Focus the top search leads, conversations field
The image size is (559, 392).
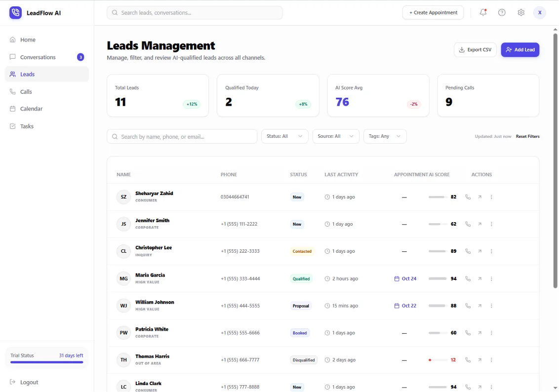[x=195, y=12]
